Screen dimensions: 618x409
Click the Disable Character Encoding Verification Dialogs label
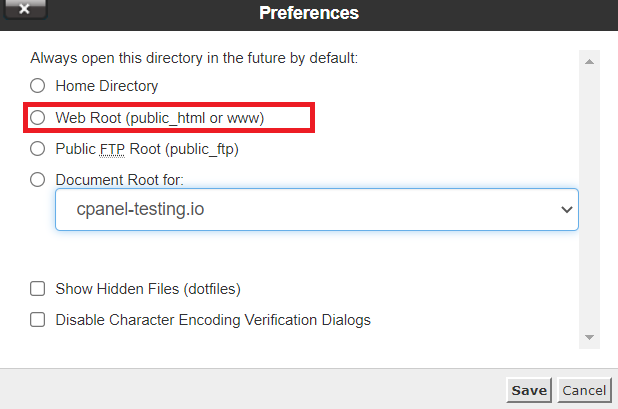pyautogui.click(x=213, y=320)
